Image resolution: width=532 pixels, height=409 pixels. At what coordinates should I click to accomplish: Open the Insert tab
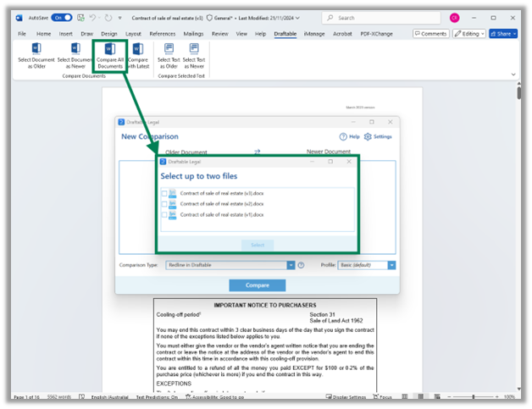click(x=65, y=34)
